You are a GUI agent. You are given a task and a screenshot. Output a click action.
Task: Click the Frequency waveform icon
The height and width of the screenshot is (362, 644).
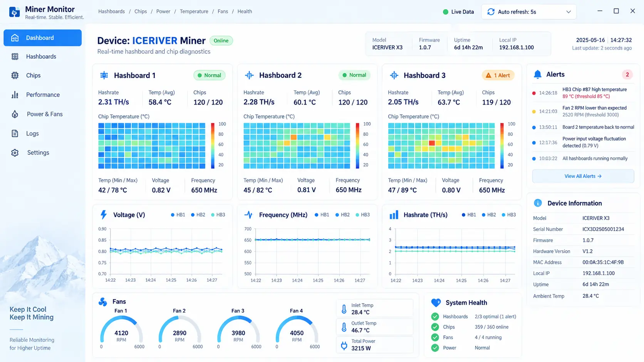pos(249,215)
